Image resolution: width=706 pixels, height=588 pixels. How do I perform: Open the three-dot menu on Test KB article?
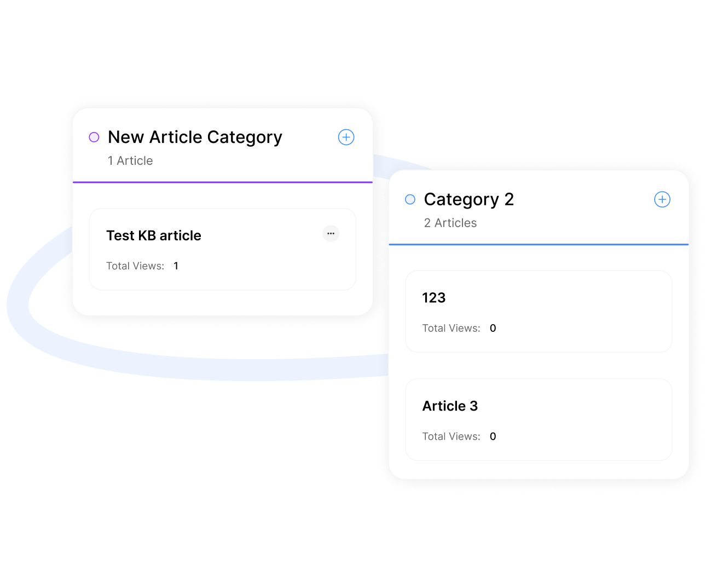point(331,234)
